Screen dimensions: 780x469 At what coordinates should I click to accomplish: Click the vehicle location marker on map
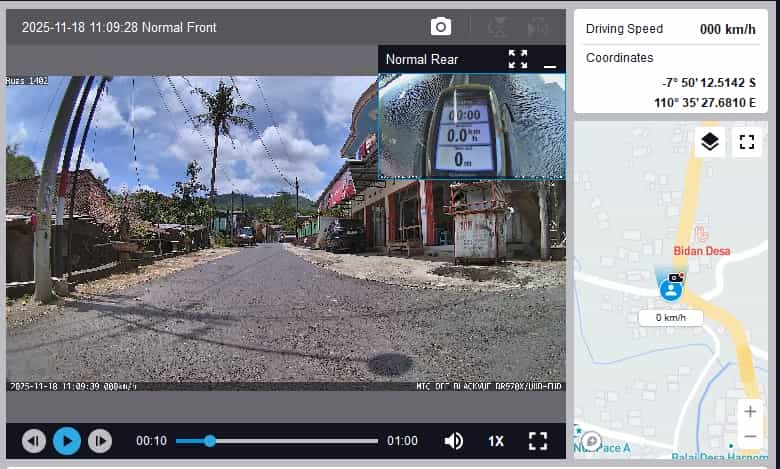pyautogui.click(x=670, y=289)
